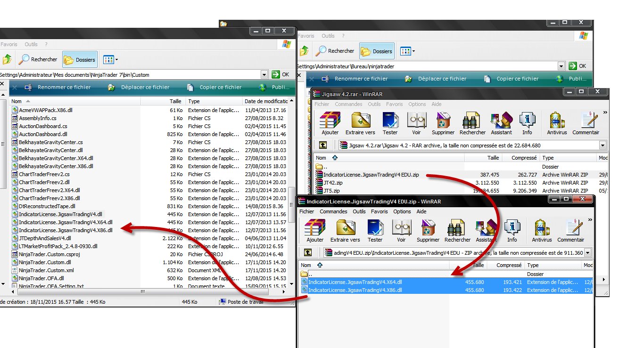Click path field in Jigsaw 4.2.rar window
Image resolution: width=644 pixels, height=348 pixels.
coord(472,145)
